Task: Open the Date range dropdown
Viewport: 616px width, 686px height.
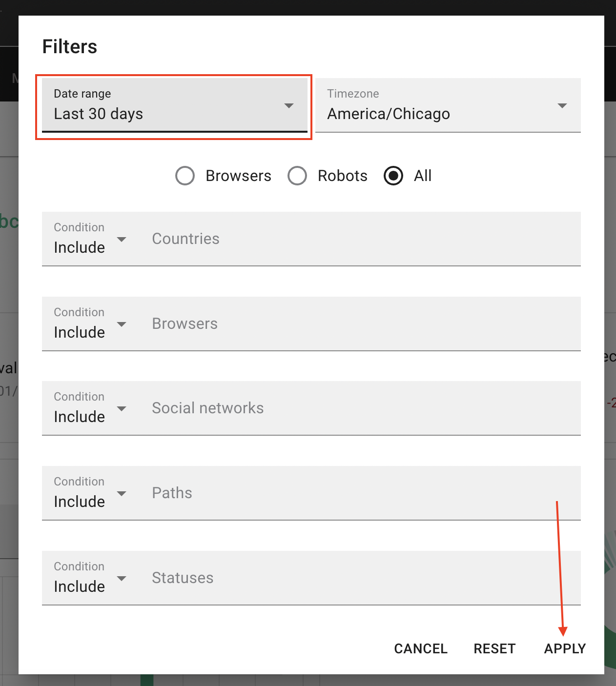Action: [166, 106]
